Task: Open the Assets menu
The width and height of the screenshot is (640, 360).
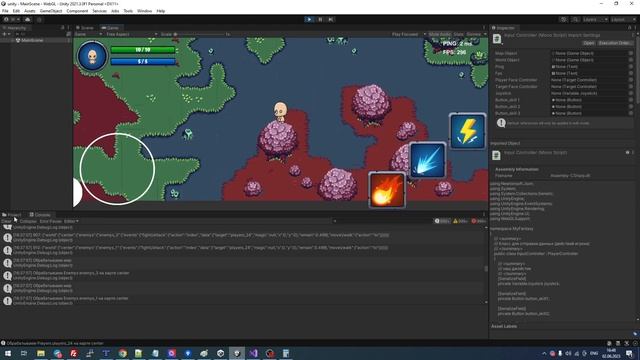Action: [x=30, y=11]
